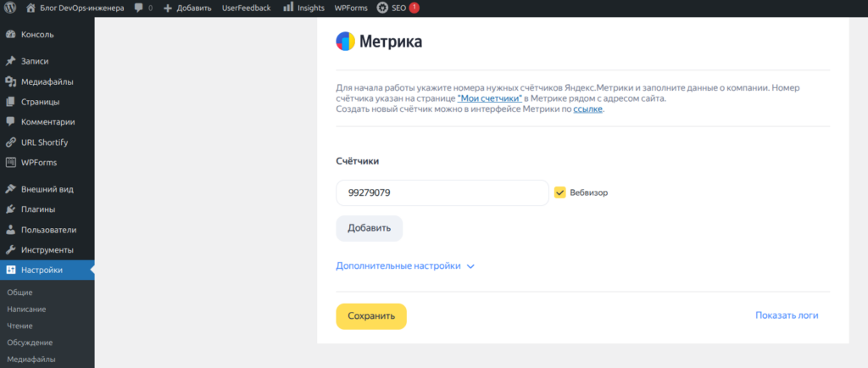Toggle the Вебвизор checkbox
Viewport: 868px width, 368px height.
tap(559, 192)
